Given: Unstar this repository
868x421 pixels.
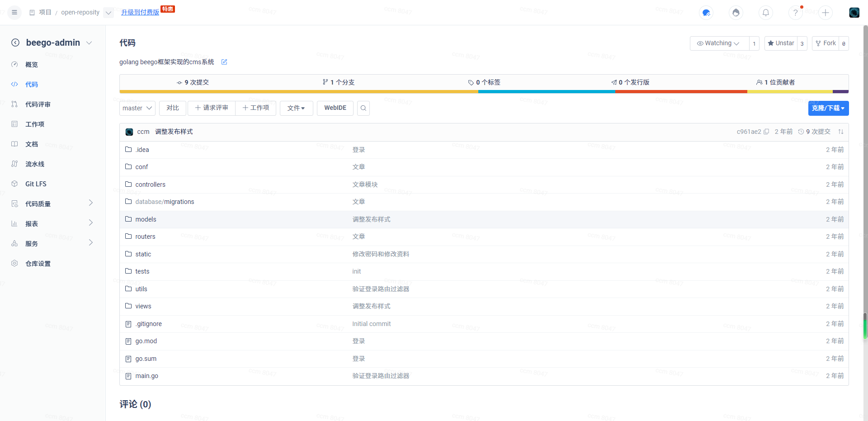Looking at the screenshot, I should (781, 43).
